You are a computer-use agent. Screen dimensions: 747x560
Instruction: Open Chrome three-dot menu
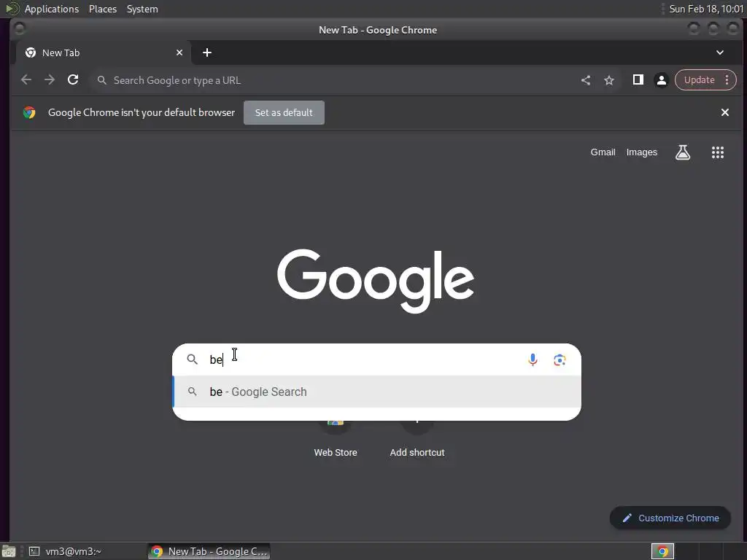pos(727,80)
